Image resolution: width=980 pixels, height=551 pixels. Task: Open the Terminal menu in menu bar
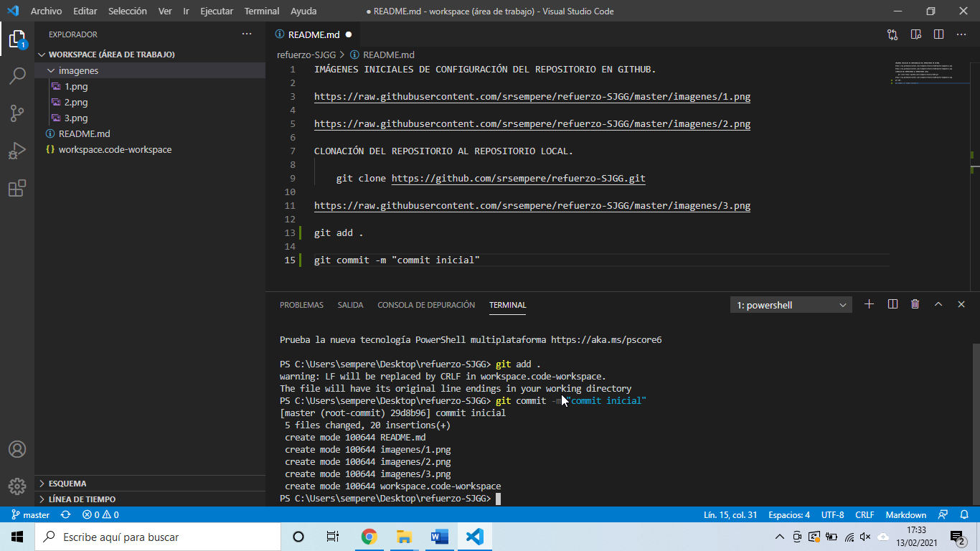pos(262,11)
